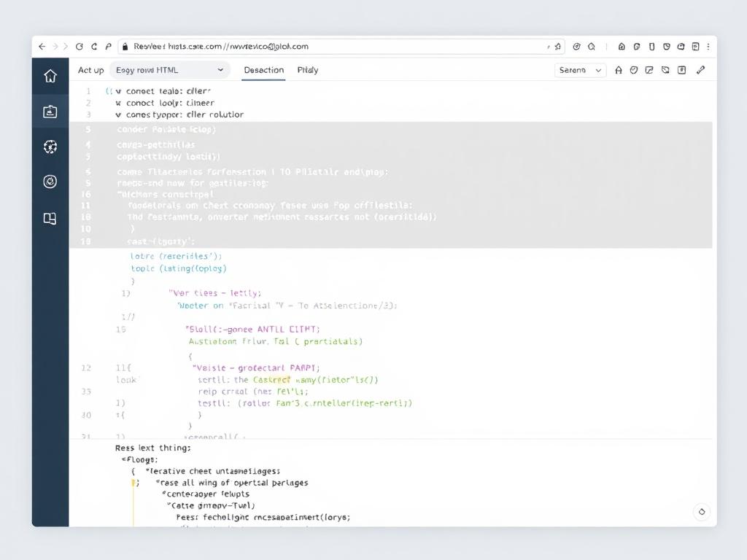747x560 pixels.
Task: Click the 'Ress lext thting:' heading text
Action: (x=153, y=448)
